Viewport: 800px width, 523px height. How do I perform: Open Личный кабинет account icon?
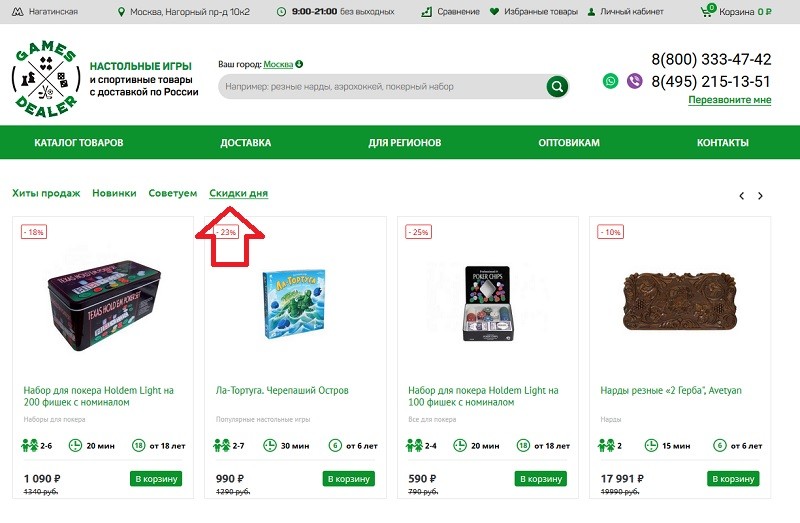coord(592,12)
